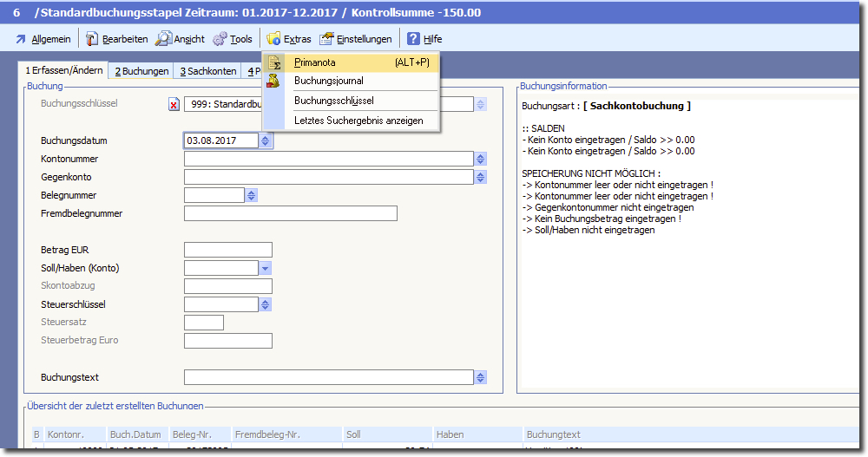868x457 pixels.
Task: Open the Bearbeiten menu
Action: (x=117, y=39)
